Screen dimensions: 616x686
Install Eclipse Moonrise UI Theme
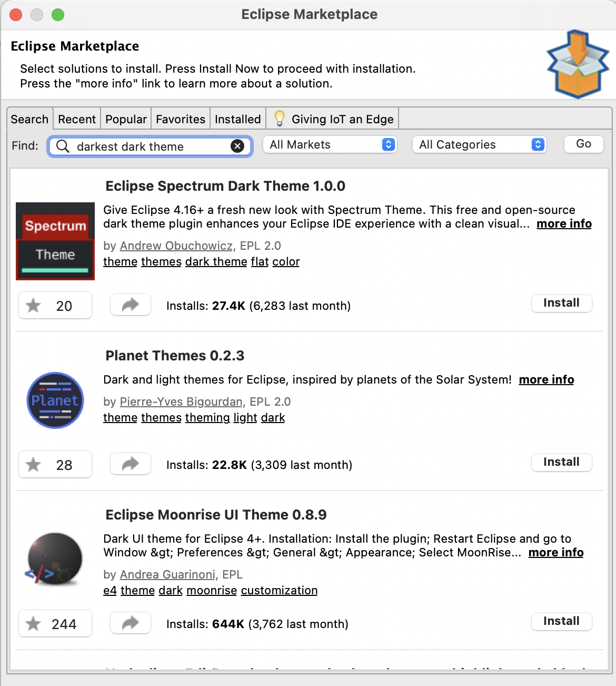(561, 621)
